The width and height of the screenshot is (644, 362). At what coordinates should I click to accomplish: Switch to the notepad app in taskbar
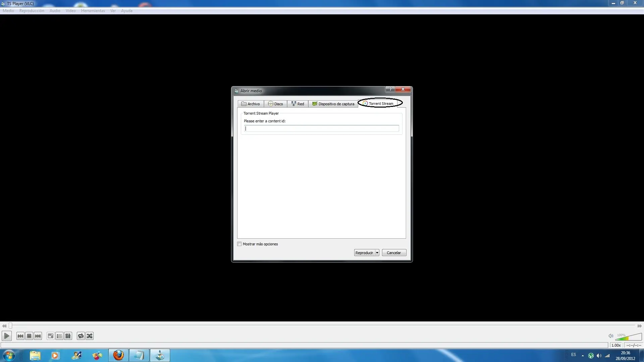click(139, 355)
